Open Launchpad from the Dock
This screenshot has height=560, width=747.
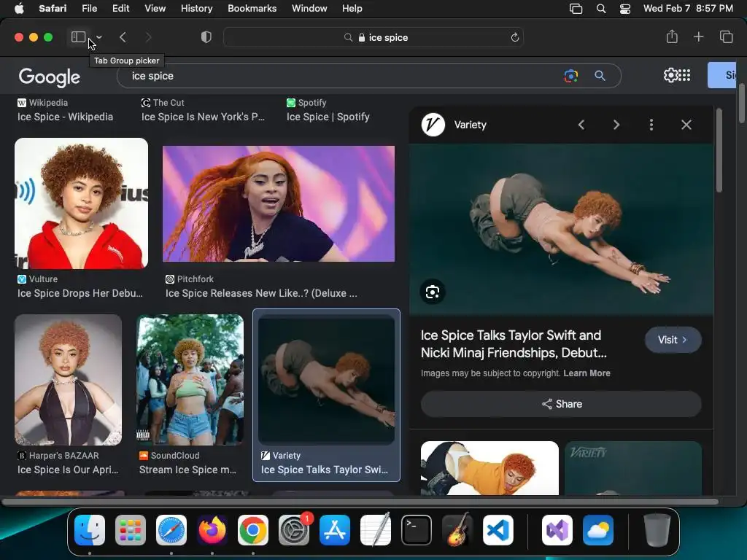pos(131,530)
